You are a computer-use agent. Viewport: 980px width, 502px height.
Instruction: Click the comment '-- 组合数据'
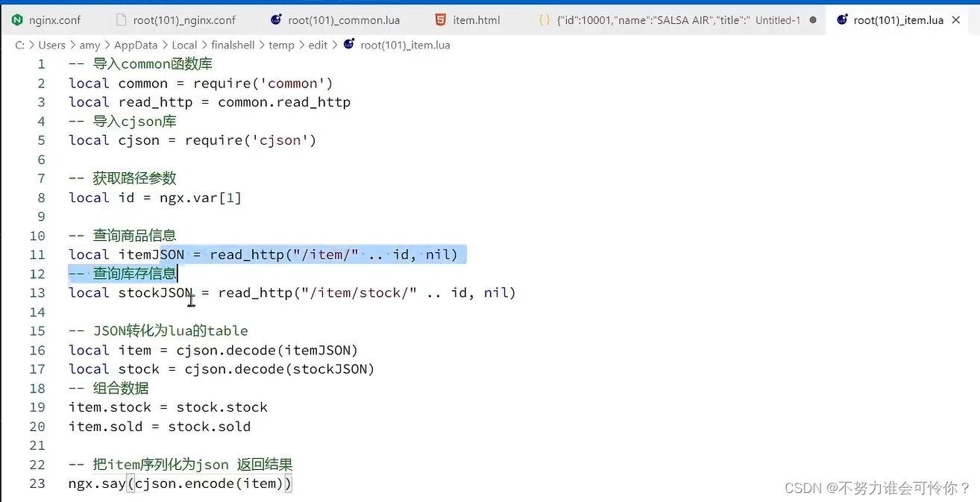click(x=109, y=388)
